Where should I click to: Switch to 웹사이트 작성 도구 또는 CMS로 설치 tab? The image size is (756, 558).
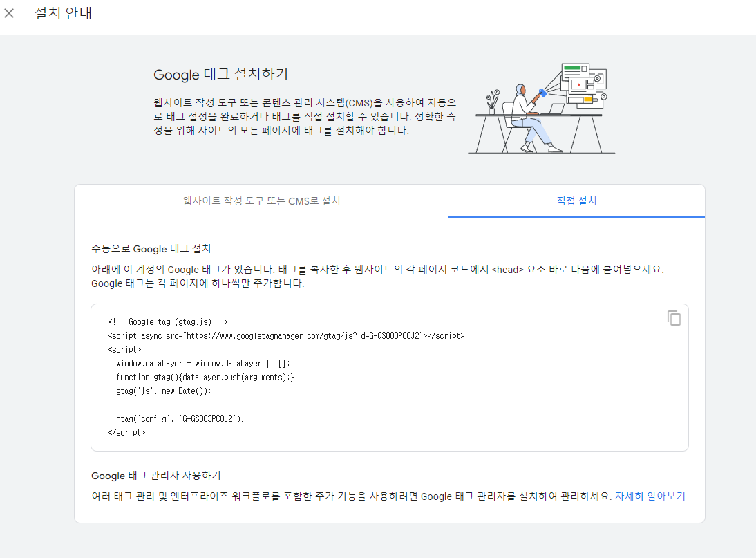[261, 201]
